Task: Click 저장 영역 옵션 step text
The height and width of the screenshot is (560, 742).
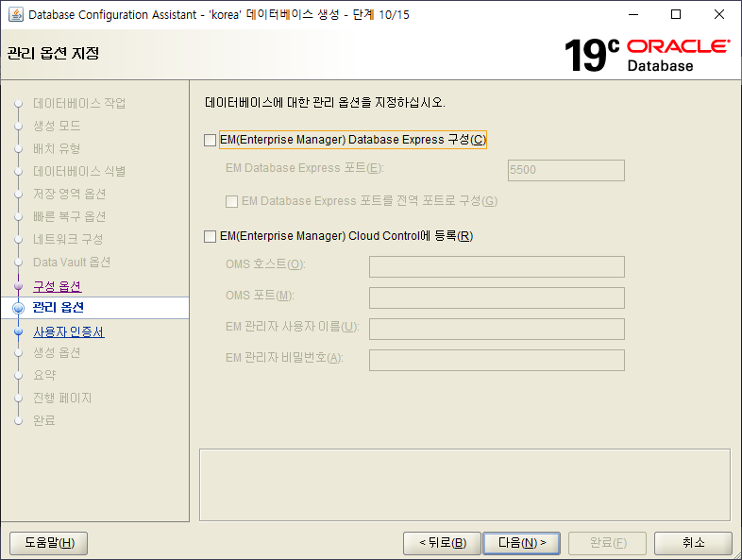Action: tap(69, 195)
